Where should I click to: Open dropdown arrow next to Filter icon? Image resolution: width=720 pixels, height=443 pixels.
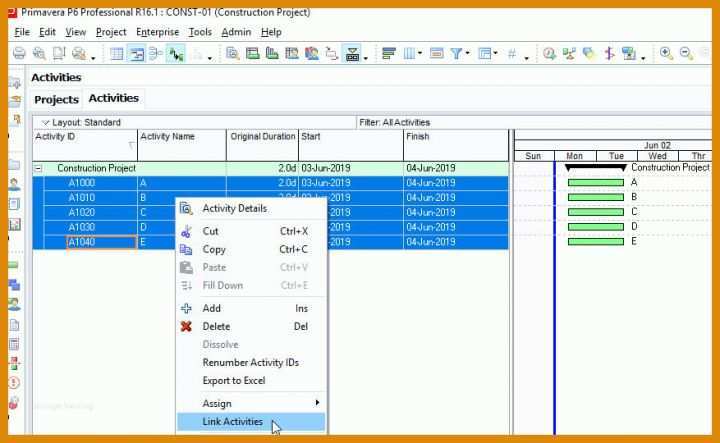click(x=467, y=53)
